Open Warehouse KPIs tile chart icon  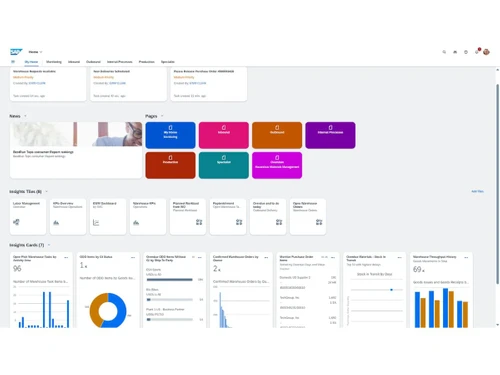pyautogui.click(x=136, y=222)
